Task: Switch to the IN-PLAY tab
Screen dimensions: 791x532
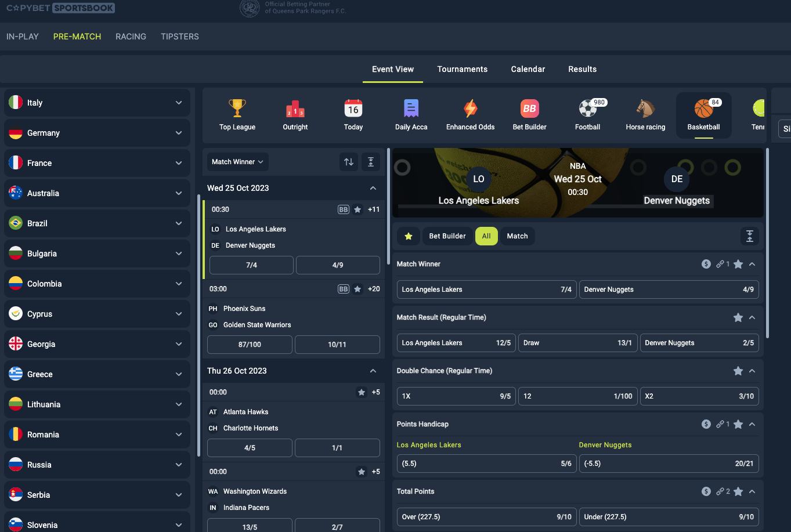Action: tap(23, 37)
